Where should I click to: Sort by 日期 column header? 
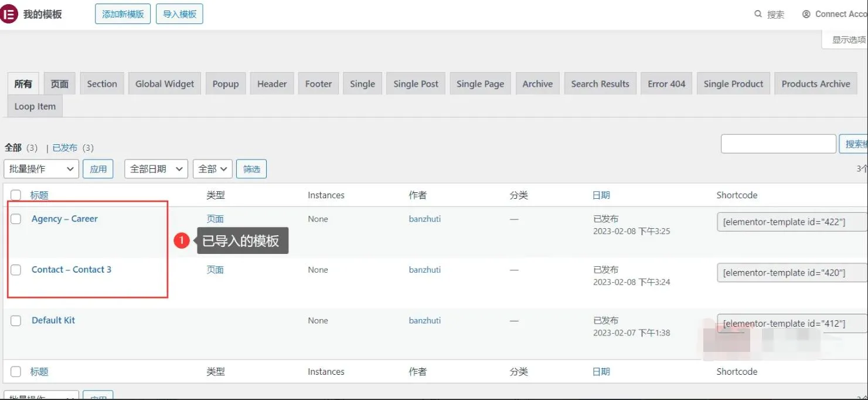601,195
